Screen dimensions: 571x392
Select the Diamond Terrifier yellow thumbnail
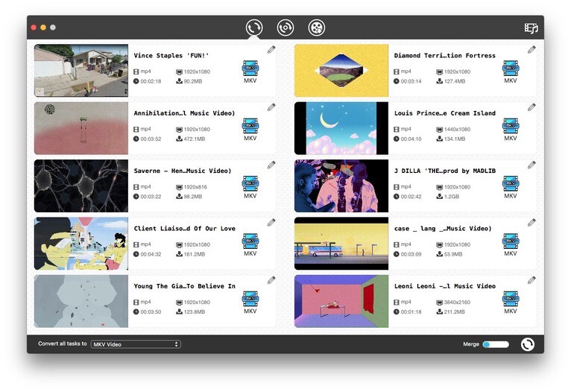tap(341, 71)
